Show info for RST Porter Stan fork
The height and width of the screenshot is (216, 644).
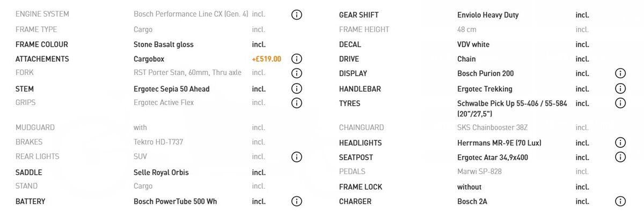[x=297, y=73]
